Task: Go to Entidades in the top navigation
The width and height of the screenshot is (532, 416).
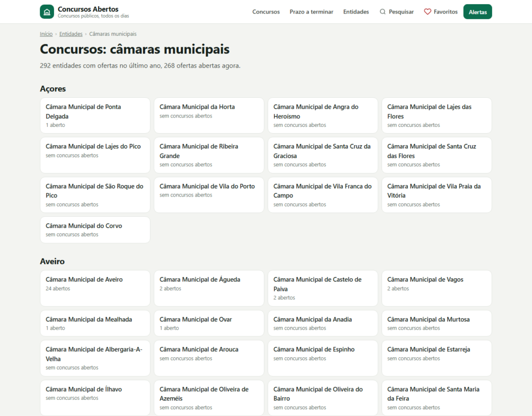Action: point(356,11)
